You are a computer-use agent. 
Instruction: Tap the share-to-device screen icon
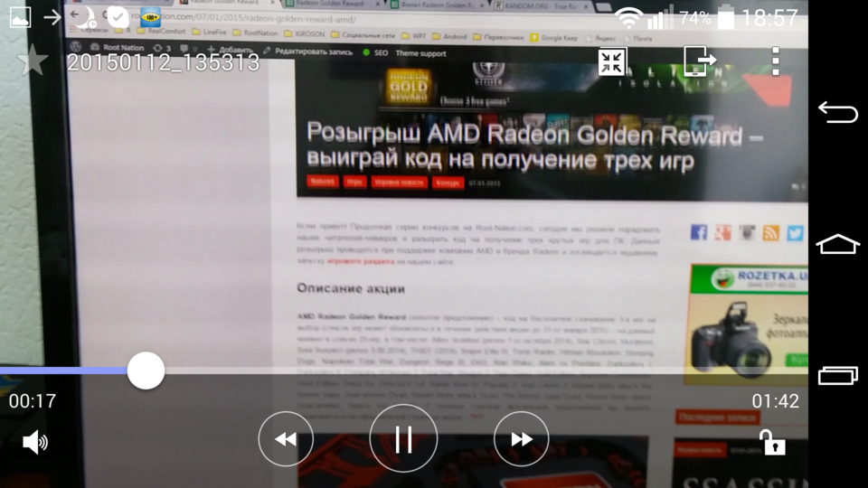699,61
